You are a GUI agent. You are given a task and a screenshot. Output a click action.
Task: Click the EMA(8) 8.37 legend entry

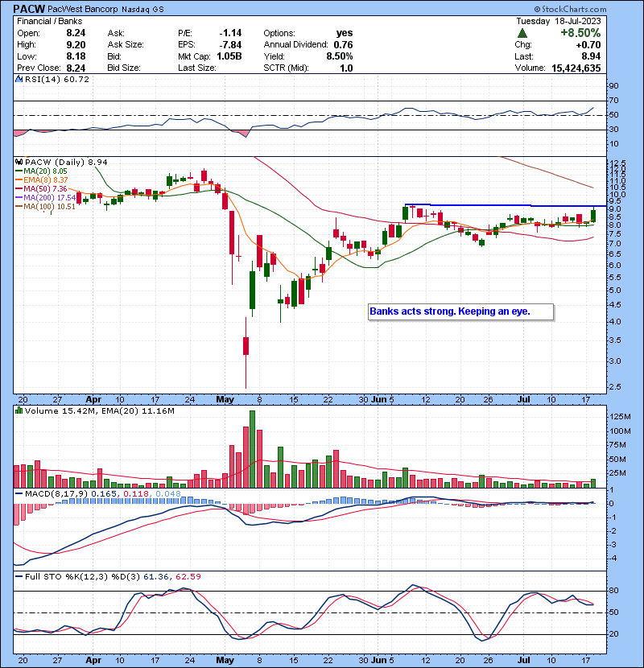[42, 180]
